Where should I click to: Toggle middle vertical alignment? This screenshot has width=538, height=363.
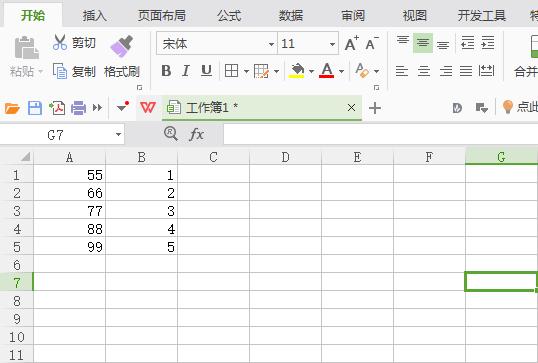[423, 43]
